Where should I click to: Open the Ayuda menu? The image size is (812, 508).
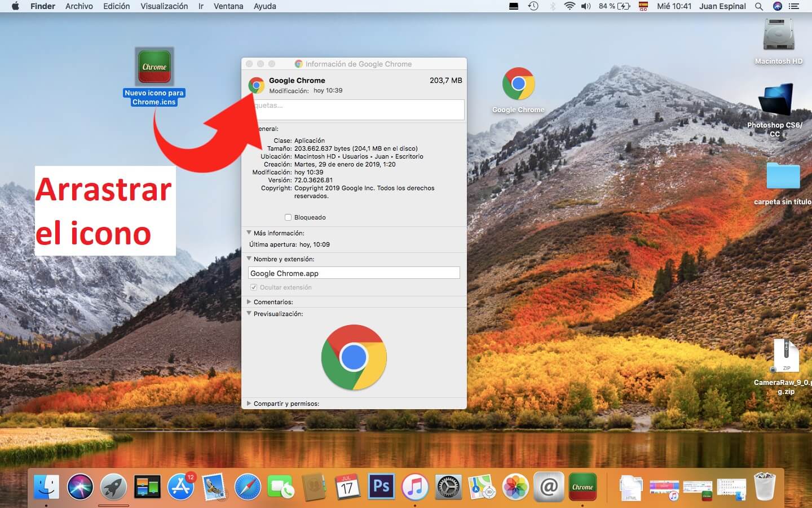[x=265, y=6]
